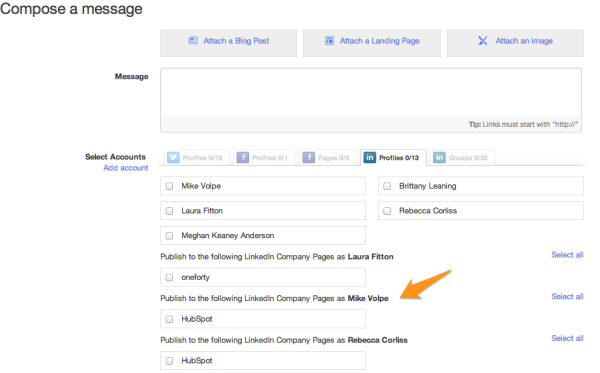Screen dimensions: 600x373
Task: Click the LinkedIn icon on Groups 0/35 tab
Action: (x=439, y=158)
